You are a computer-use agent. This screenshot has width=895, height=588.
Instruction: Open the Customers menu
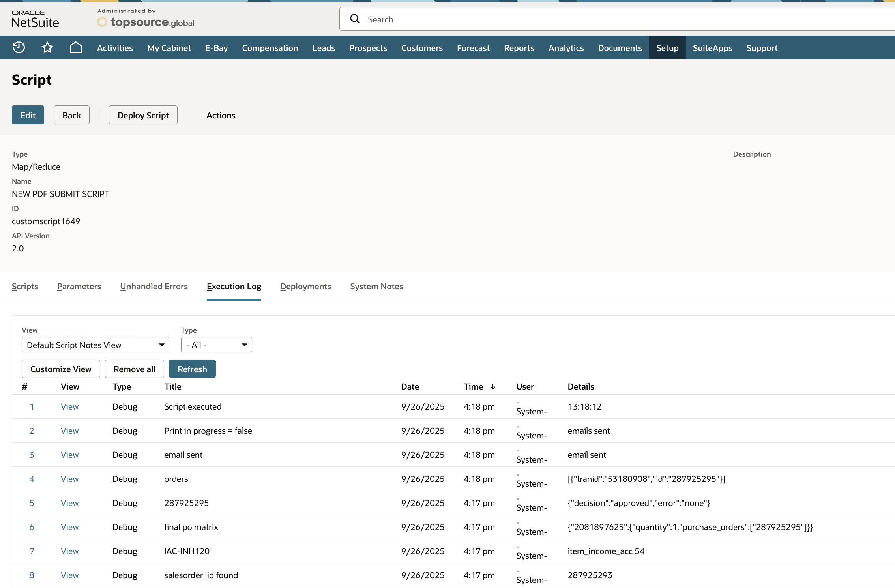click(x=422, y=48)
